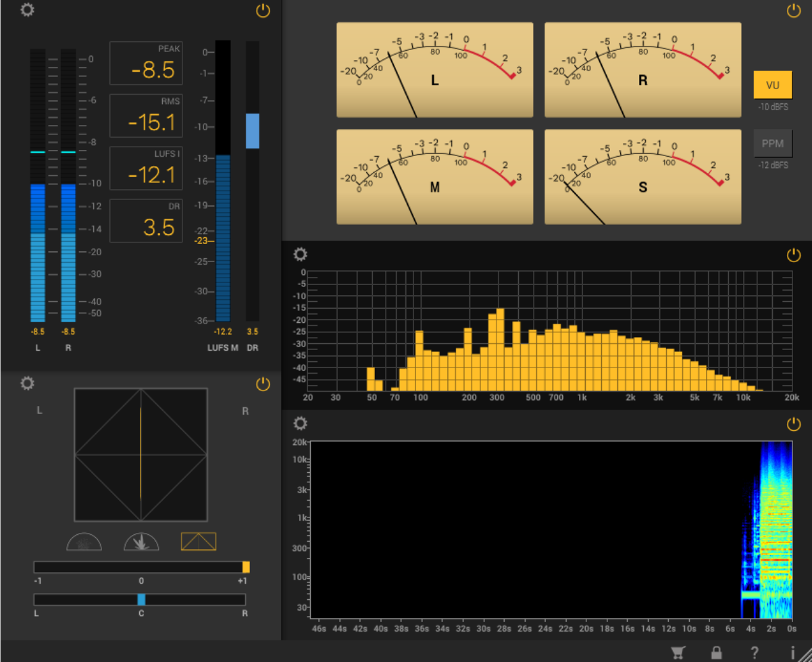Disable the spectrum analyzer with its power button
The height and width of the screenshot is (662, 812).
tap(794, 255)
